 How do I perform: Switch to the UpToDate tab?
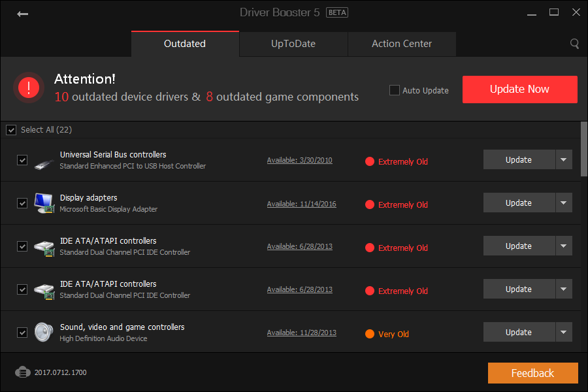[293, 44]
